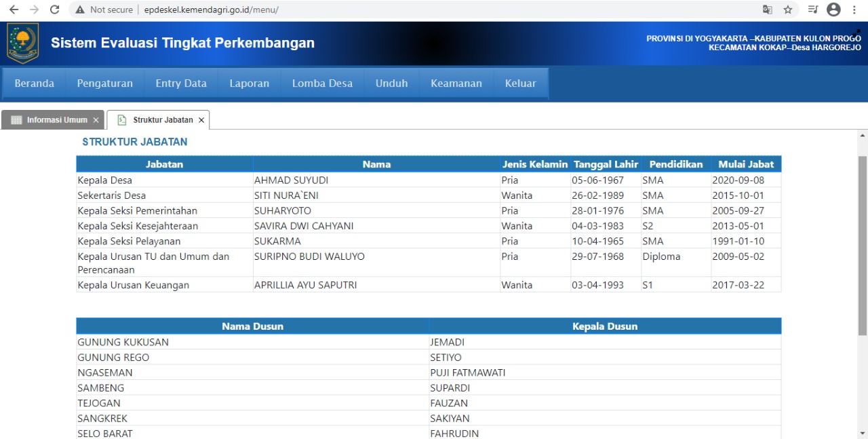Click the Kemendagri garuda logo

[x=23, y=43]
